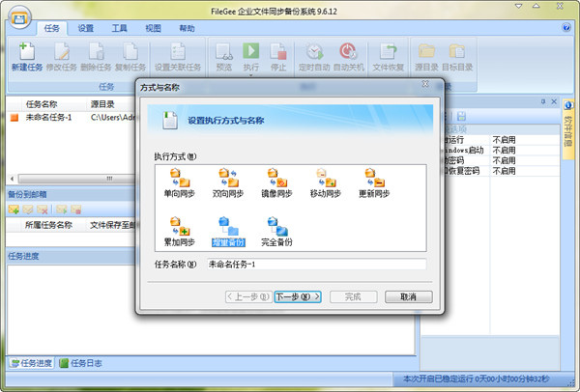The image size is (580, 392).
Task: Click the save icon in right panel
Action: 461,117
